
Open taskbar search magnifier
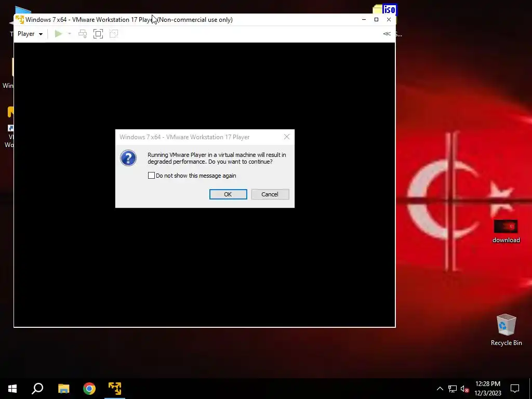[x=37, y=389]
